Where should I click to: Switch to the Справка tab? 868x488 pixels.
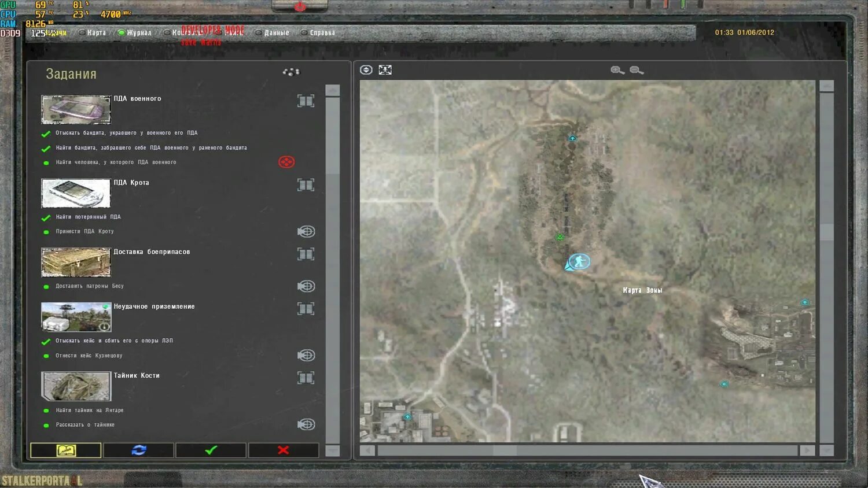[x=318, y=33]
